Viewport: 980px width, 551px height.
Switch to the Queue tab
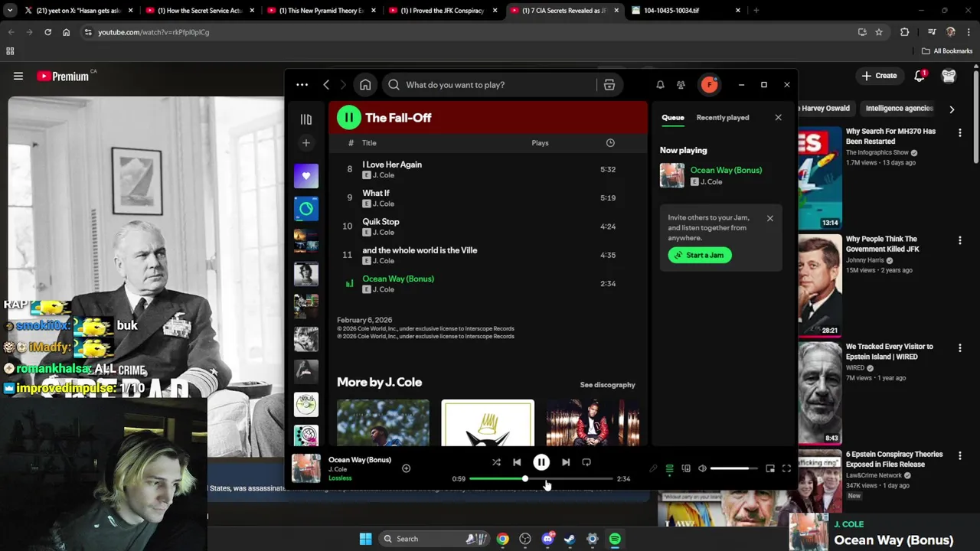(x=673, y=118)
